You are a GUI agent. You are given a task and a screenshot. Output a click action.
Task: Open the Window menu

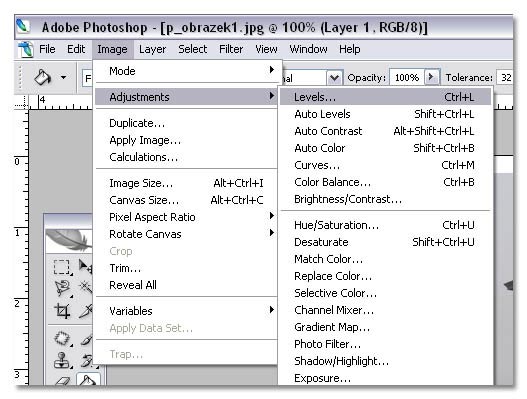point(308,49)
